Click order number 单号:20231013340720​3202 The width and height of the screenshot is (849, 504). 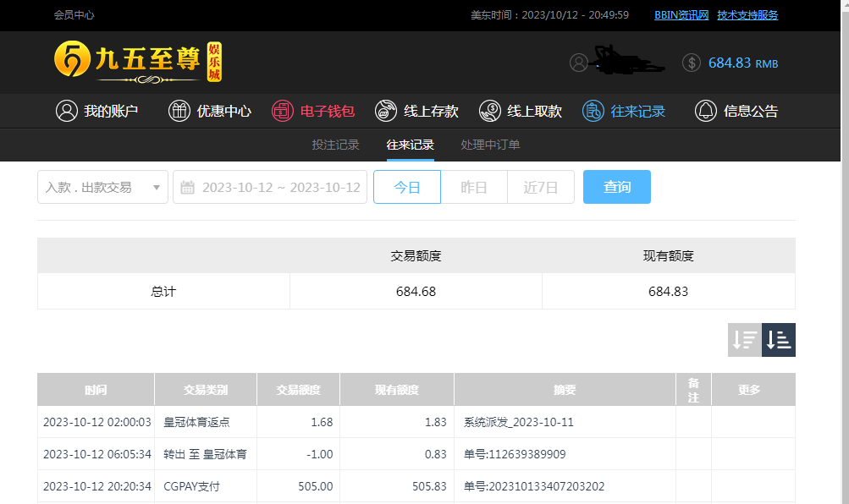click(x=534, y=486)
